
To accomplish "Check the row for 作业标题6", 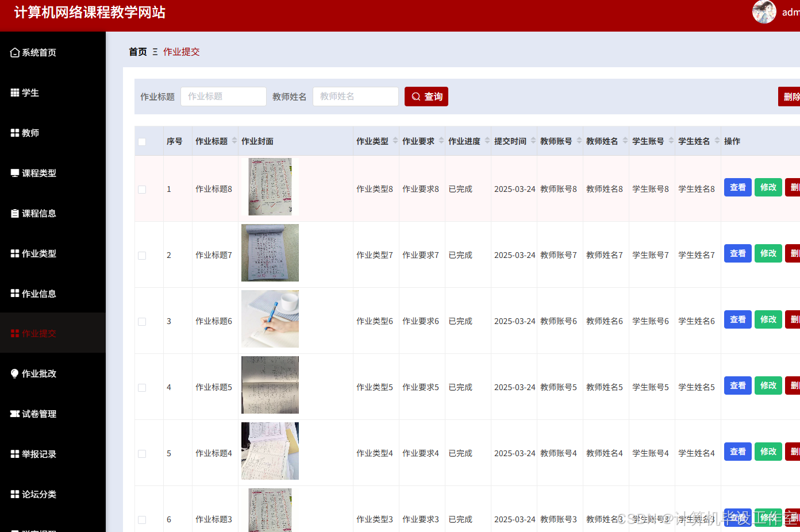I will click(x=142, y=321).
